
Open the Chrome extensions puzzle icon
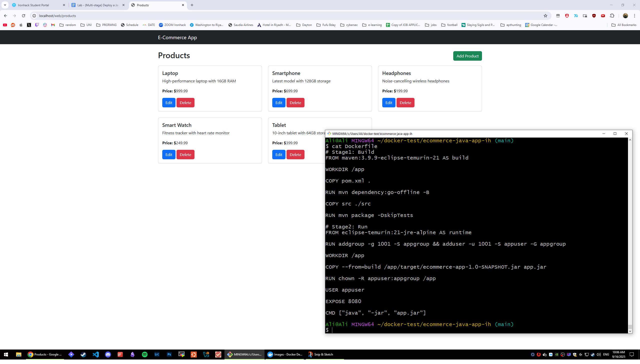click(612, 15)
